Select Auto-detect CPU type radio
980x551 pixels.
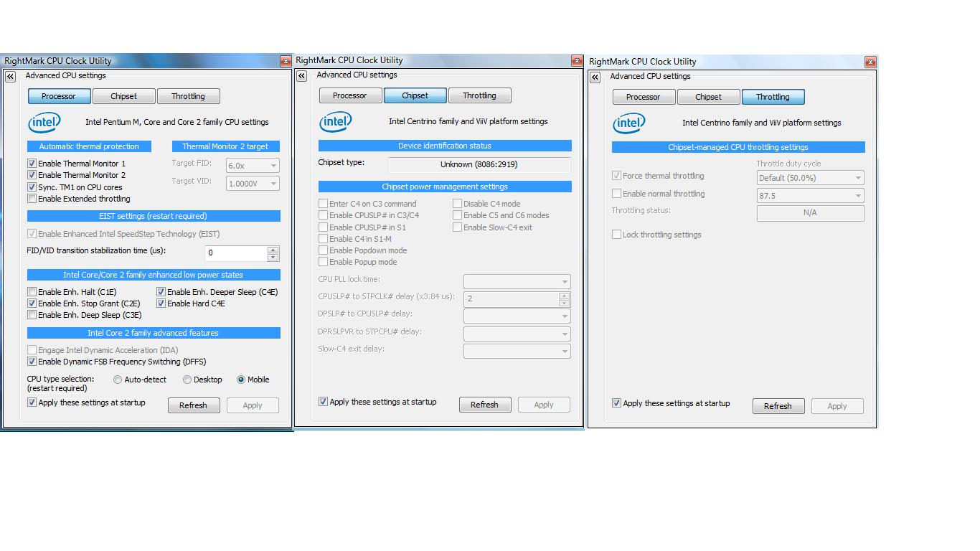(x=118, y=380)
